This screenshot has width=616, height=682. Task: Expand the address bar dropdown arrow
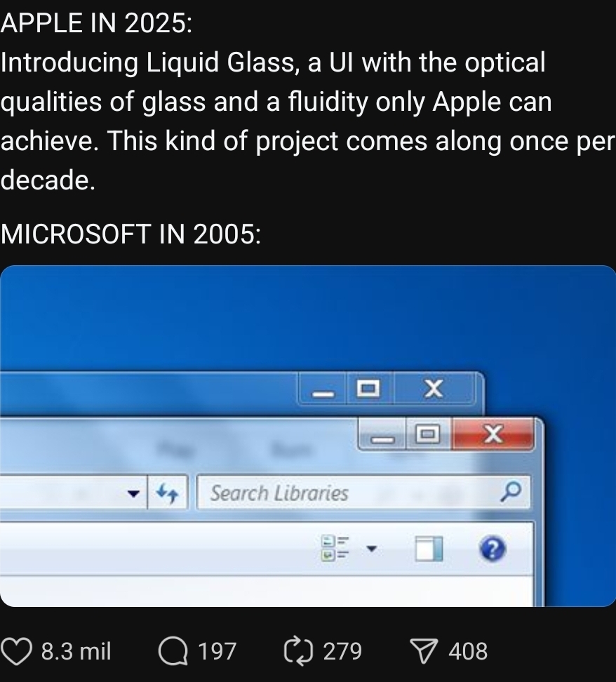(133, 494)
